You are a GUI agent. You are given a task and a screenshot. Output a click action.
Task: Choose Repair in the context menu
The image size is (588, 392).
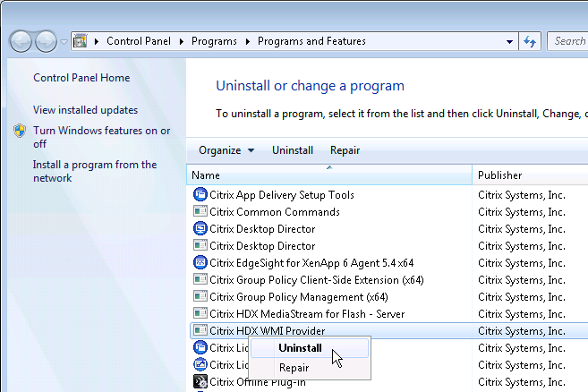tap(310, 368)
